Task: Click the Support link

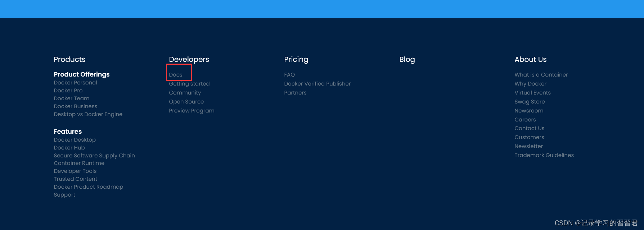Action: pos(64,195)
